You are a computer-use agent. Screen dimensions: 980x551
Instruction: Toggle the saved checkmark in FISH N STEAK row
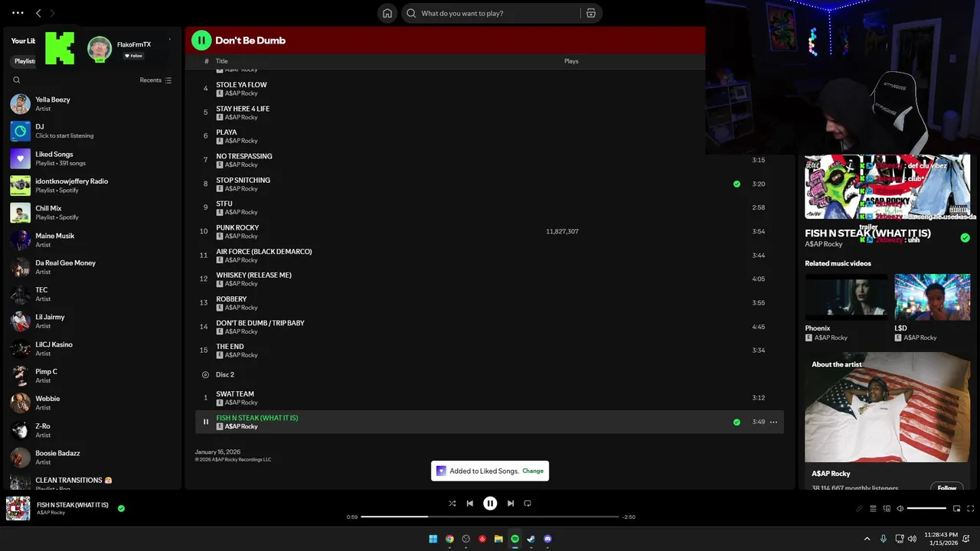[737, 422]
